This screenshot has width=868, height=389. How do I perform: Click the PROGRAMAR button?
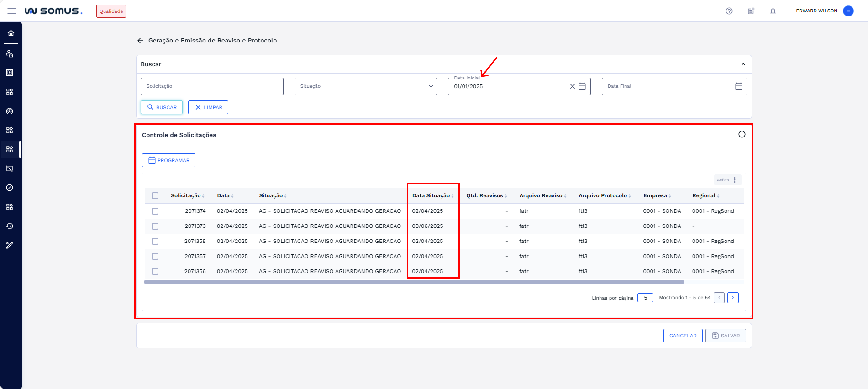pyautogui.click(x=168, y=160)
